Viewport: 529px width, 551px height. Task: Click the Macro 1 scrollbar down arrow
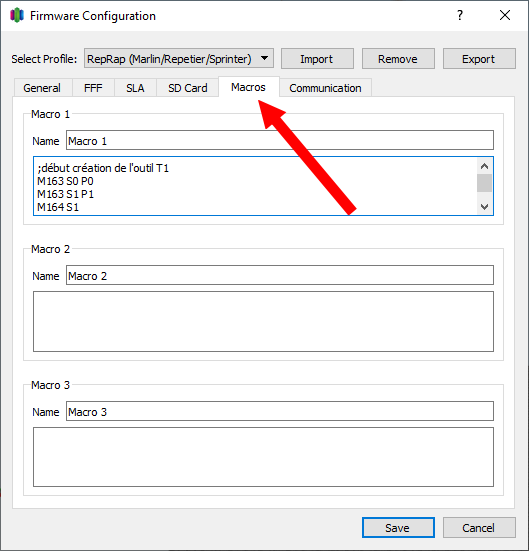[x=485, y=207]
